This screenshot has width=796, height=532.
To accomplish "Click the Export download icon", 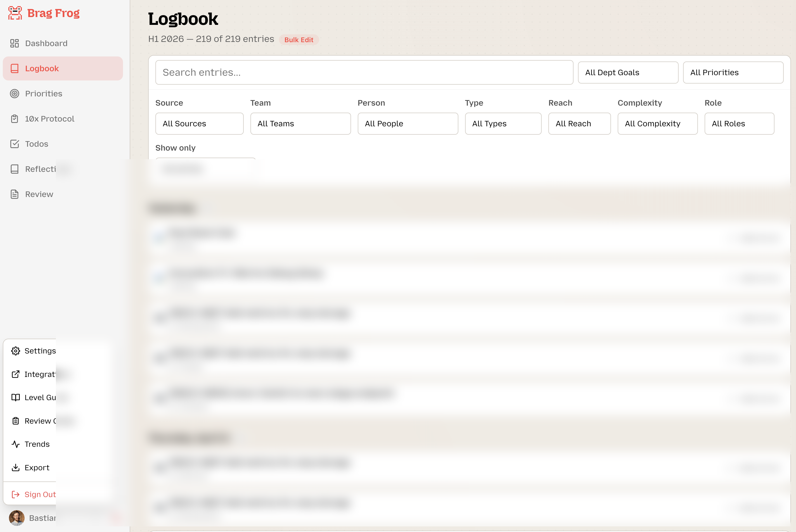I will (16, 467).
